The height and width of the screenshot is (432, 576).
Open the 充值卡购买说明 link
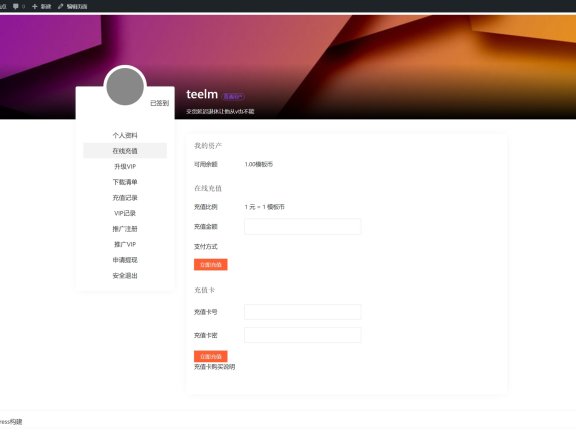pos(215,367)
